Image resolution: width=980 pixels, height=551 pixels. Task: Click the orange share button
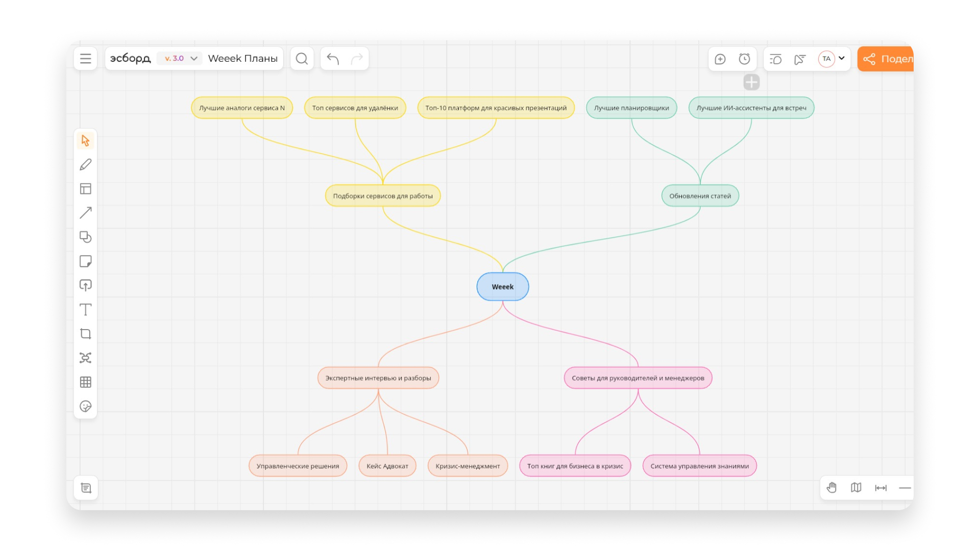coord(886,59)
